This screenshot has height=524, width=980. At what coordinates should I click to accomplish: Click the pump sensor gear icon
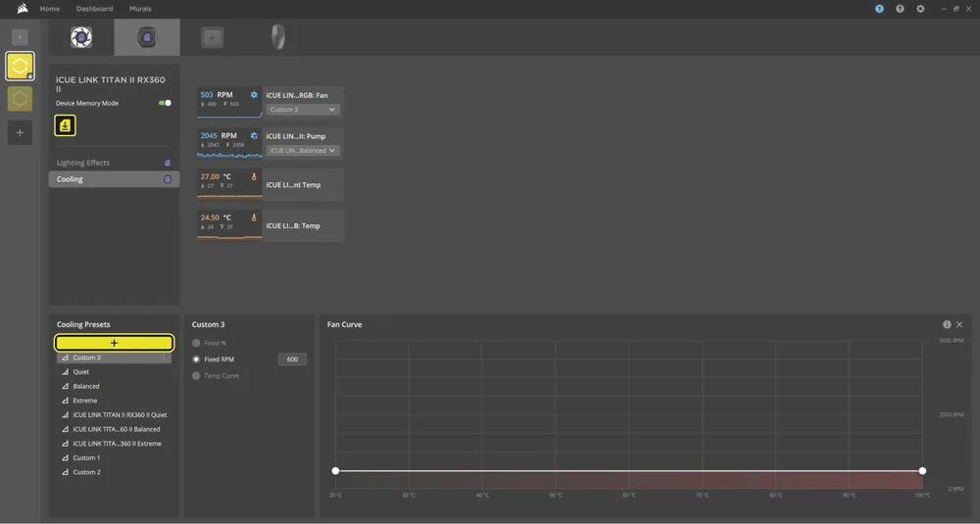click(x=254, y=135)
